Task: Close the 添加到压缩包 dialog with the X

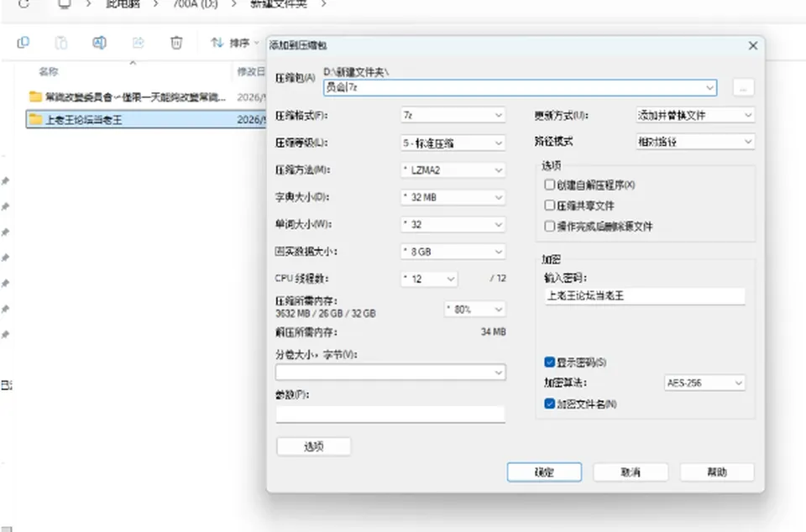Action: point(752,45)
